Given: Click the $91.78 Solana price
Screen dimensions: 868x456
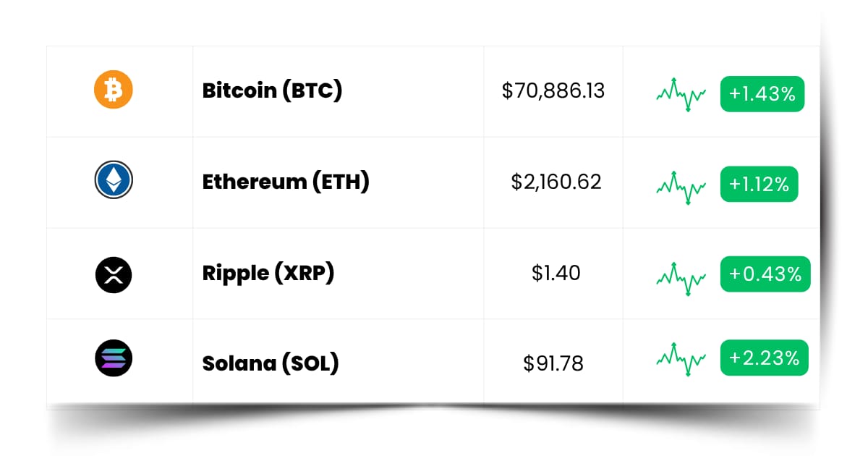Looking at the screenshot, I should (553, 363).
